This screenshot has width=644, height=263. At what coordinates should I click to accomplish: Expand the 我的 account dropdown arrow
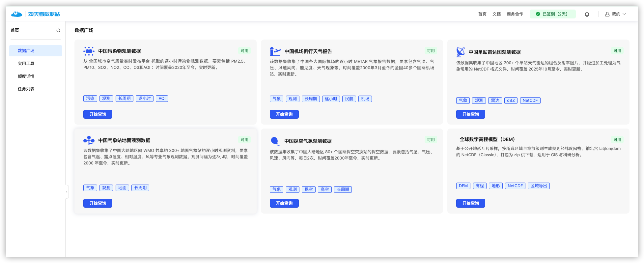[x=624, y=14]
